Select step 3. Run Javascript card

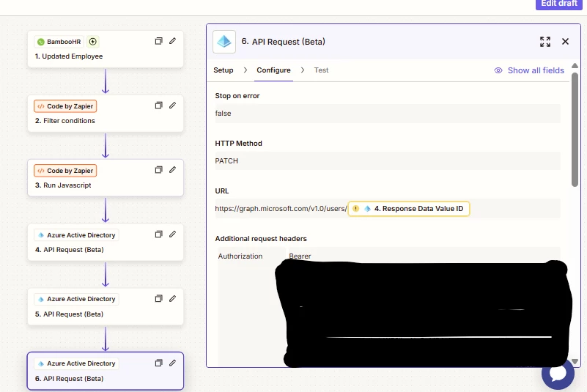106,178
